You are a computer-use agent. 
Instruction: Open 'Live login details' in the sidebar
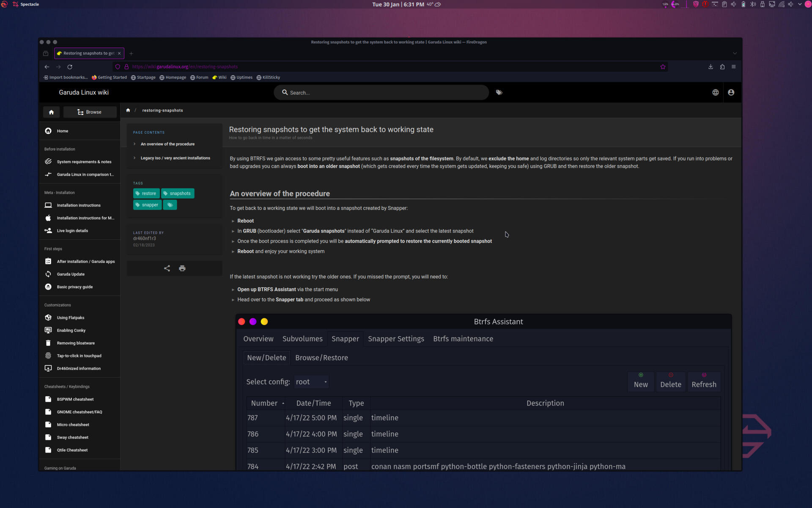click(x=79, y=231)
